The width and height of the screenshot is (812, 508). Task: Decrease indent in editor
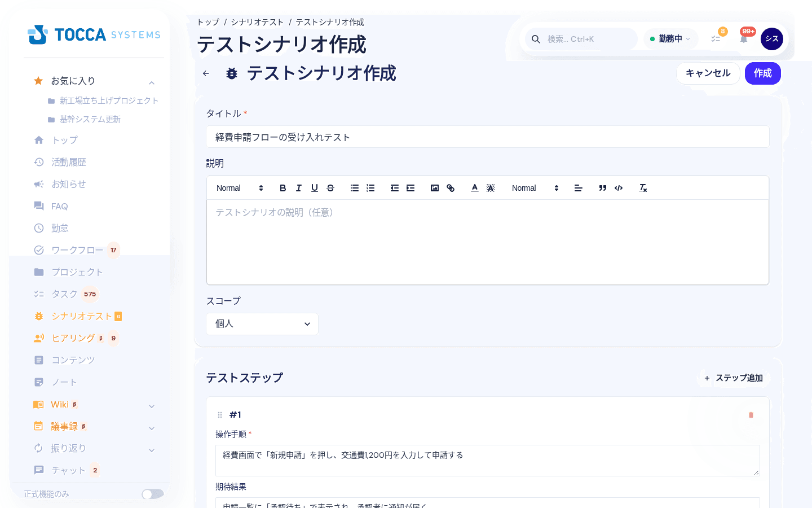[395, 188]
